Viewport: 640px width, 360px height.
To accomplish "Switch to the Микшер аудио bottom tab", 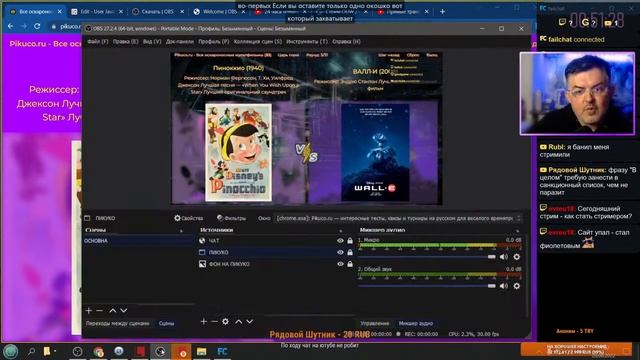I will click(416, 323).
